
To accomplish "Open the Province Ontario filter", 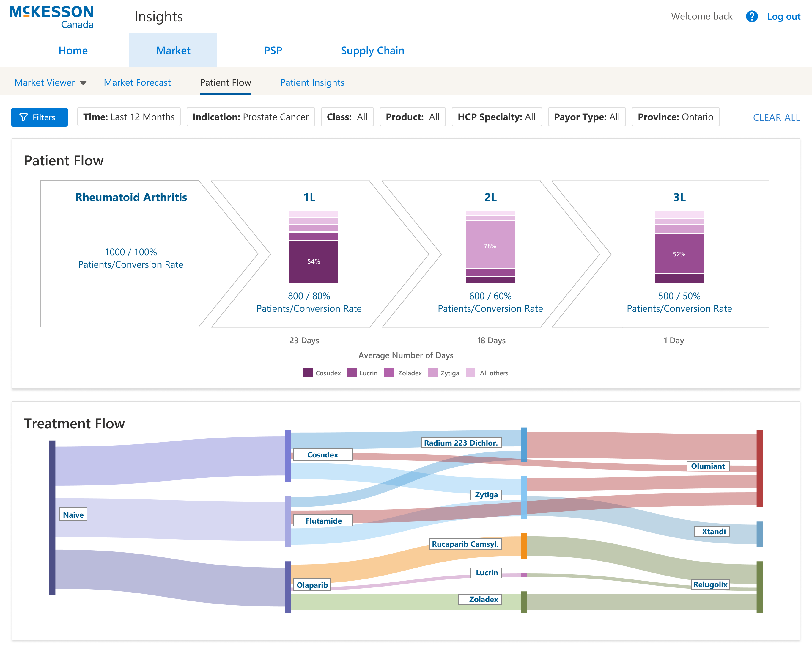I will tap(675, 117).
